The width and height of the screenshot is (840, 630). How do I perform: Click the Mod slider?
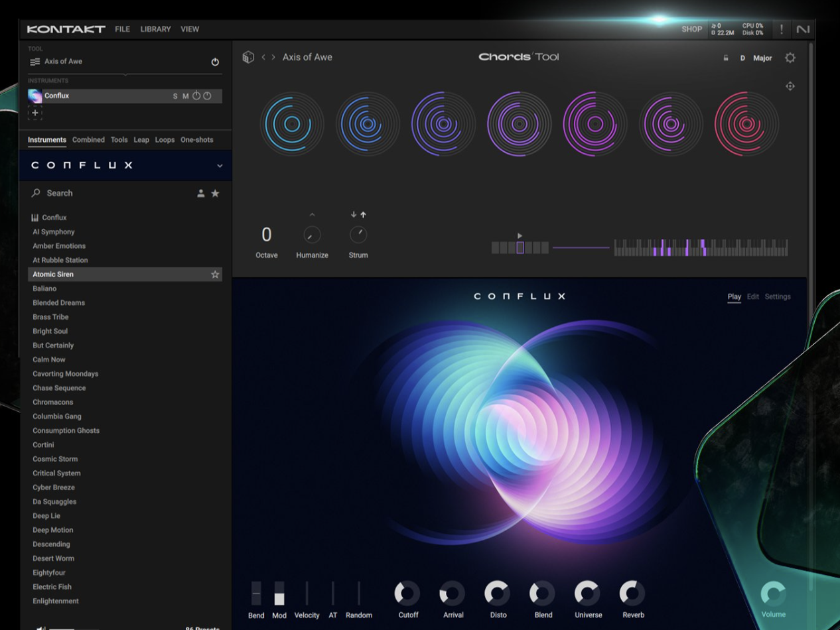(x=279, y=594)
